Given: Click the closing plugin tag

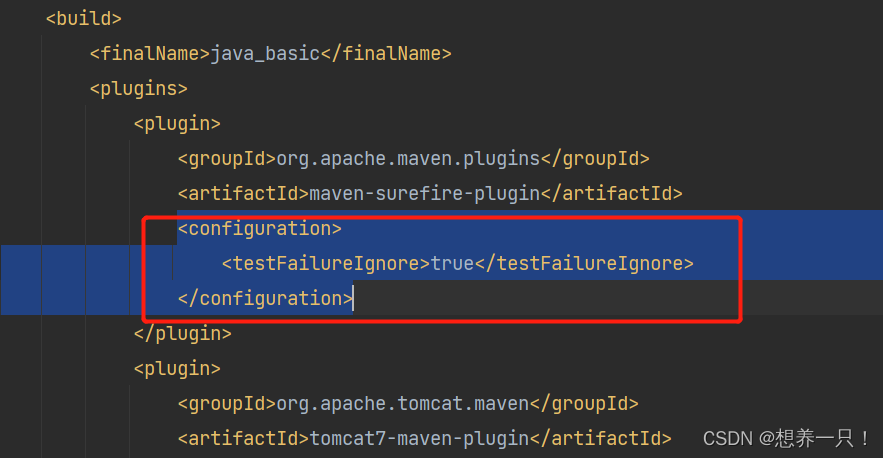Looking at the screenshot, I should [x=182, y=333].
